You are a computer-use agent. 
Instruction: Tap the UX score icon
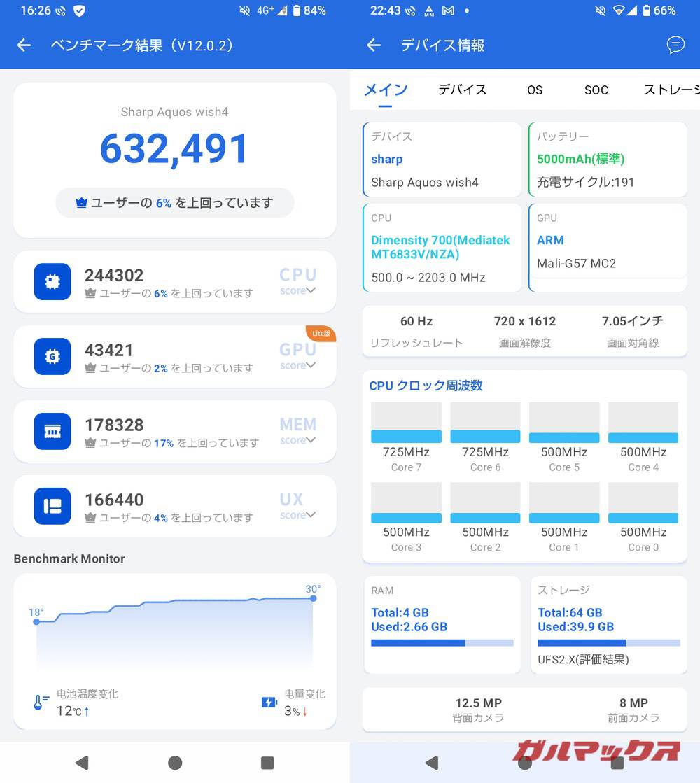(52, 507)
